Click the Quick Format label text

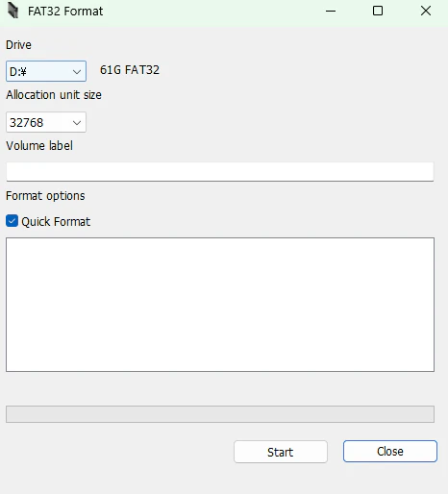(x=56, y=222)
